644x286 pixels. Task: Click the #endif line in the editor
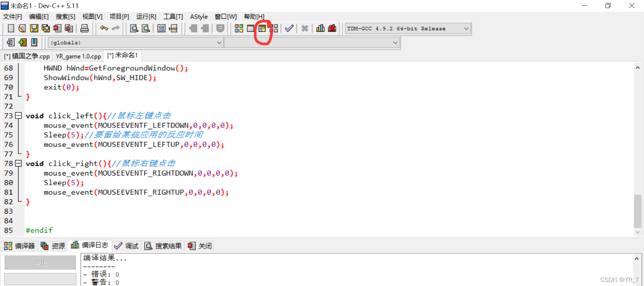[x=39, y=230]
